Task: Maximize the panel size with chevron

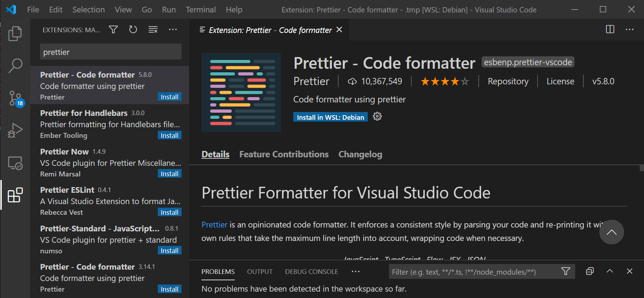Action: tap(610, 271)
